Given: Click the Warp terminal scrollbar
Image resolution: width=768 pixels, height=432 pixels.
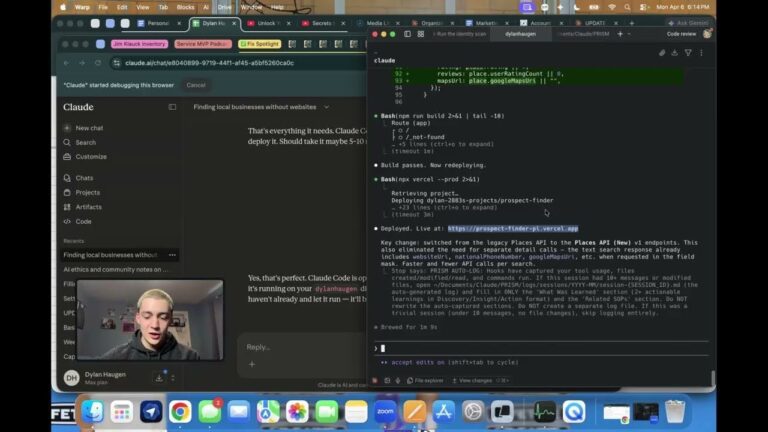Looking at the screenshot, I should [x=713, y=378].
